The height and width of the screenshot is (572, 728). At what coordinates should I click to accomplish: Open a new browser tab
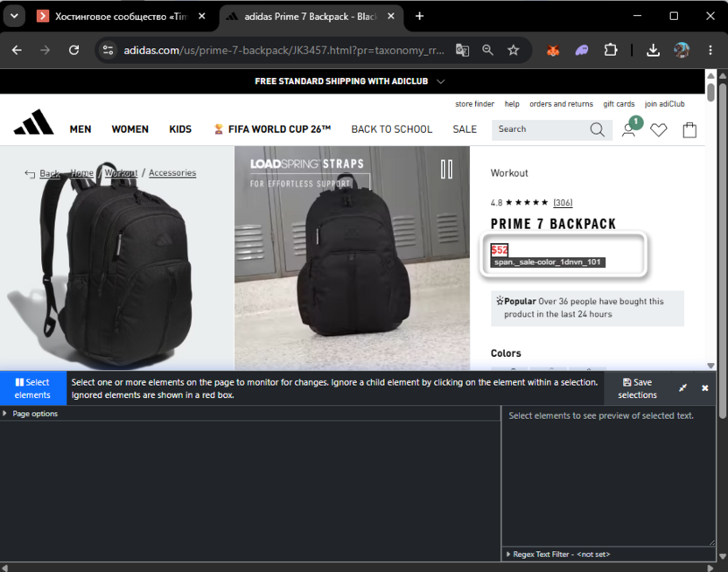(419, 17)
